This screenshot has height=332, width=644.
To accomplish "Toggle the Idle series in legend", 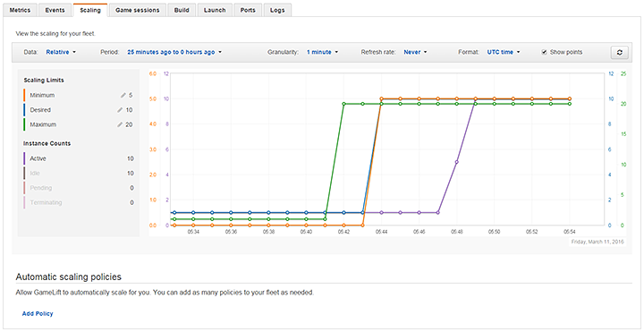I will (x=35, y=174).
